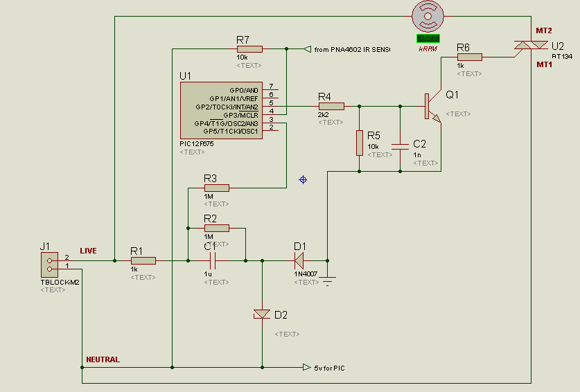
Task: Select resistor R4 body
Action: click(x=331, y=107)
